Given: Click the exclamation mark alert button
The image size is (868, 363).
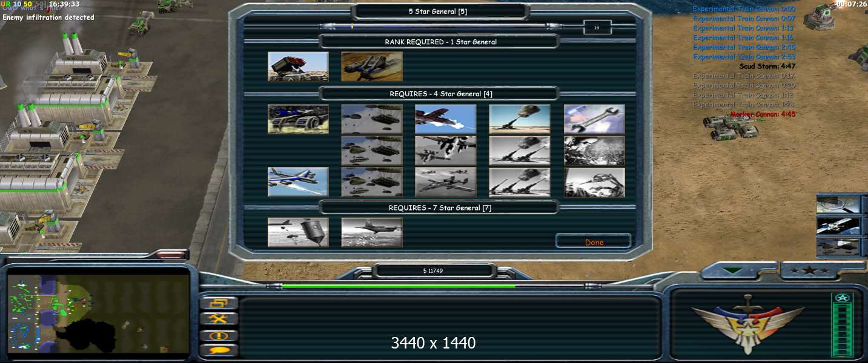Looking at the screenshot, I should (x=219, y=335).
